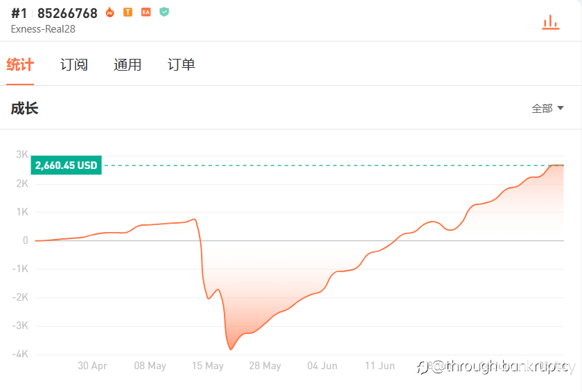The width and height of the screenshot is (582, 392).
Task: Click the 2,660.45 USD value label
Action: coord(66,165)
